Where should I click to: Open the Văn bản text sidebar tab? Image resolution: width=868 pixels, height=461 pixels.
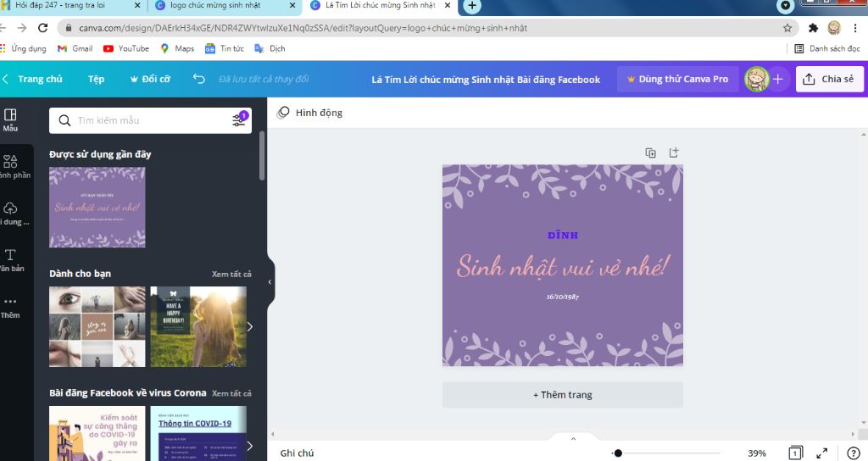coord(11,260)
